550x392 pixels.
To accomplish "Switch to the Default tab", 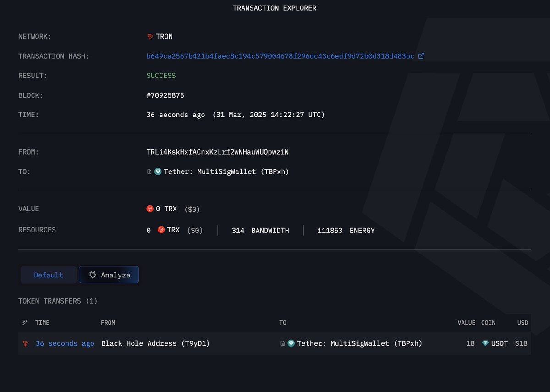I will point(49,275).
